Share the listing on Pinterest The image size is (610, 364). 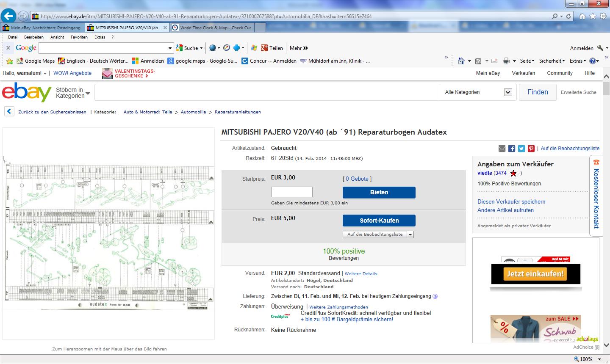point(531,149)
